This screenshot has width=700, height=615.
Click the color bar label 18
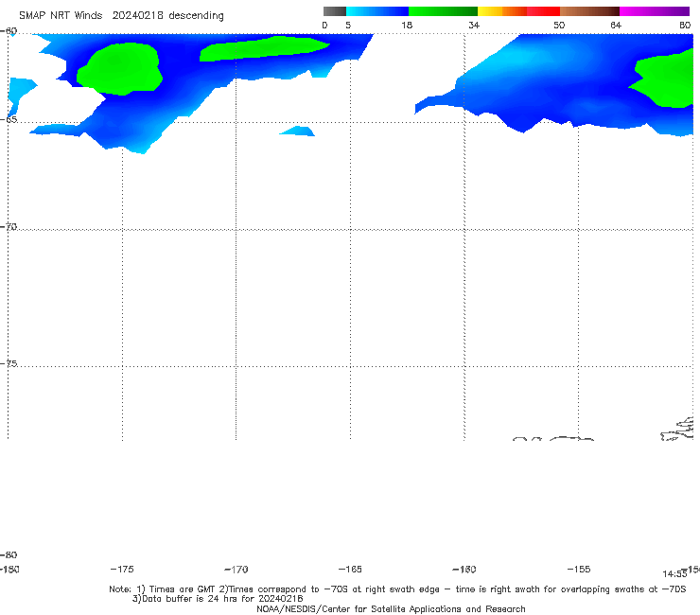click(407, 25)
